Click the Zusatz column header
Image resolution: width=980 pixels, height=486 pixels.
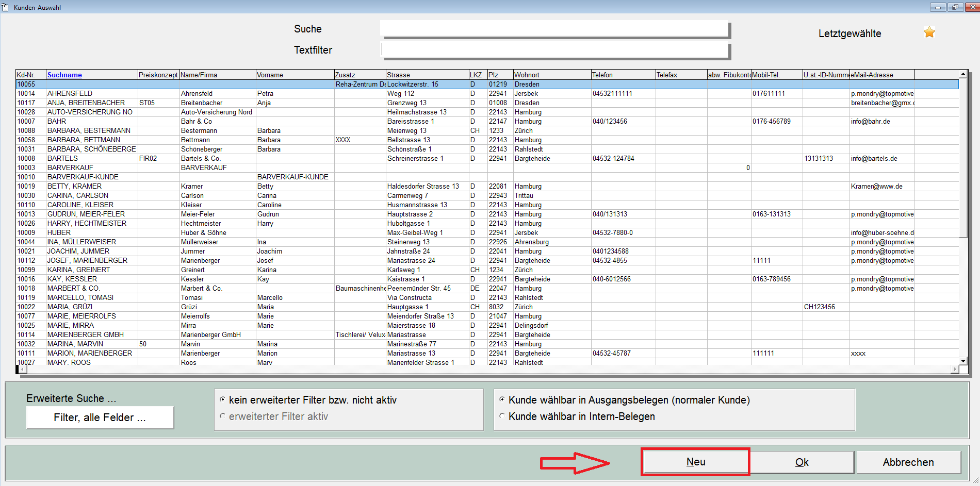pyautogui.click(x=360, y=75)
